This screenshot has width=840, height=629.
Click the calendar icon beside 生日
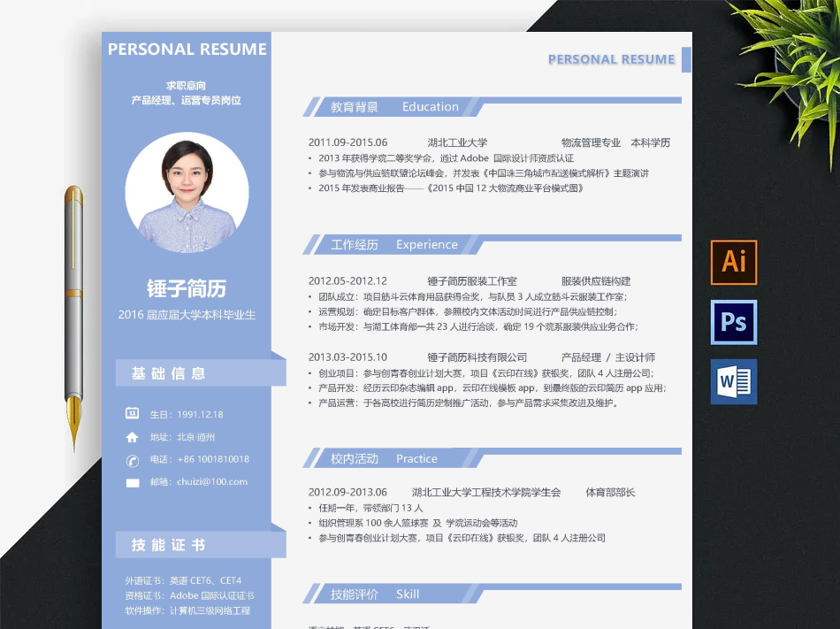click(133, 413)
